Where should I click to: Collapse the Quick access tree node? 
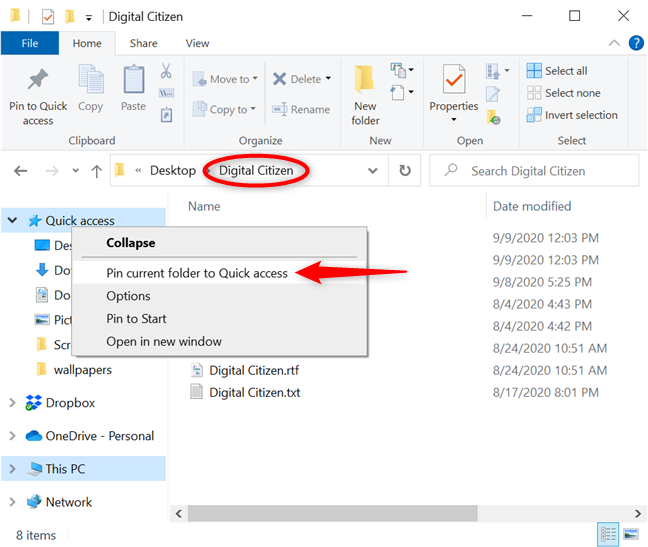click(12, 220)
